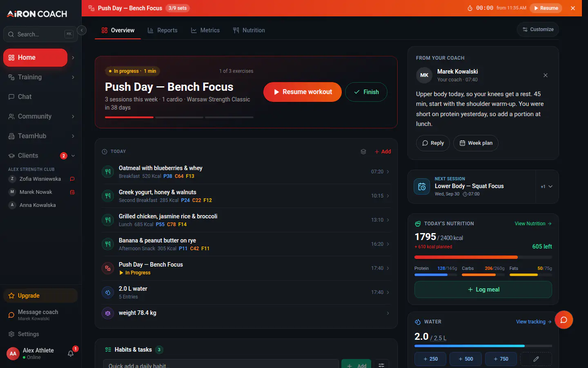Click the Customize button

(x=538, y=29)
